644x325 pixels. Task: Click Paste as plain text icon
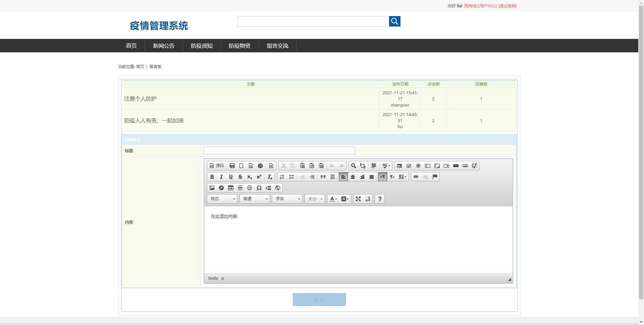312,166
